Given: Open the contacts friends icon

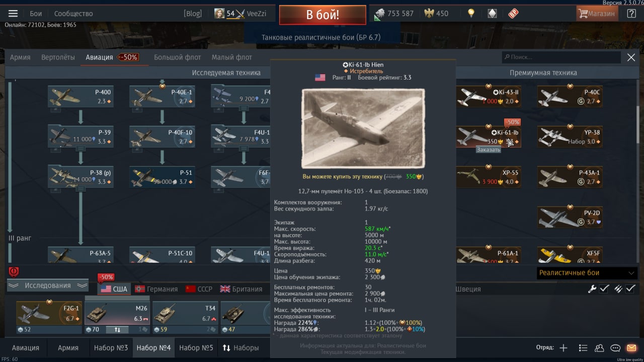Looking at the screenshot, I should point(599,348).
